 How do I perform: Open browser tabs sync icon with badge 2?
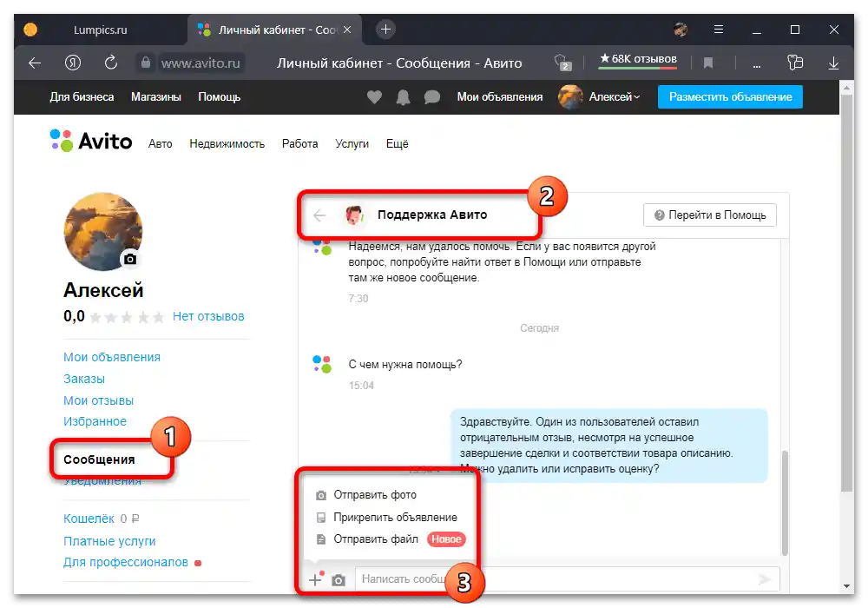pos(562,63)
